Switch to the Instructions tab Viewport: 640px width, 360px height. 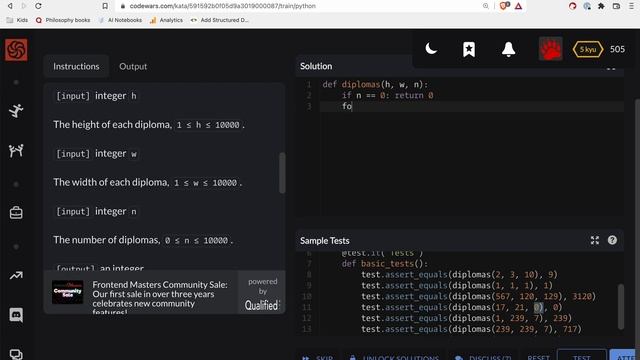point(76,66)
